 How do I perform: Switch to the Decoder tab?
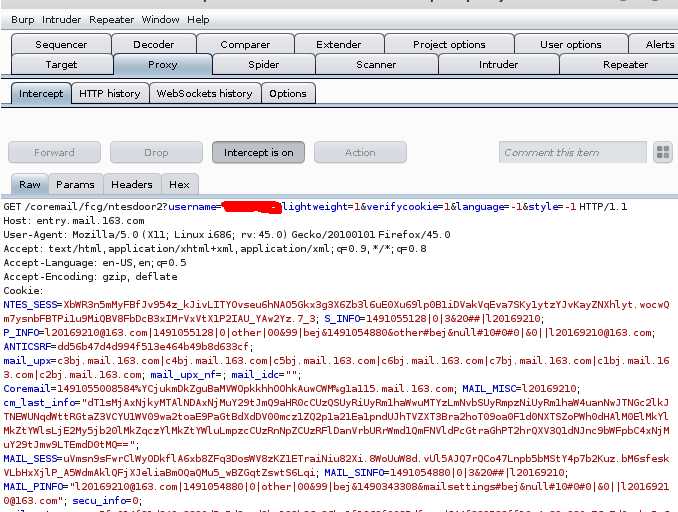154,45
